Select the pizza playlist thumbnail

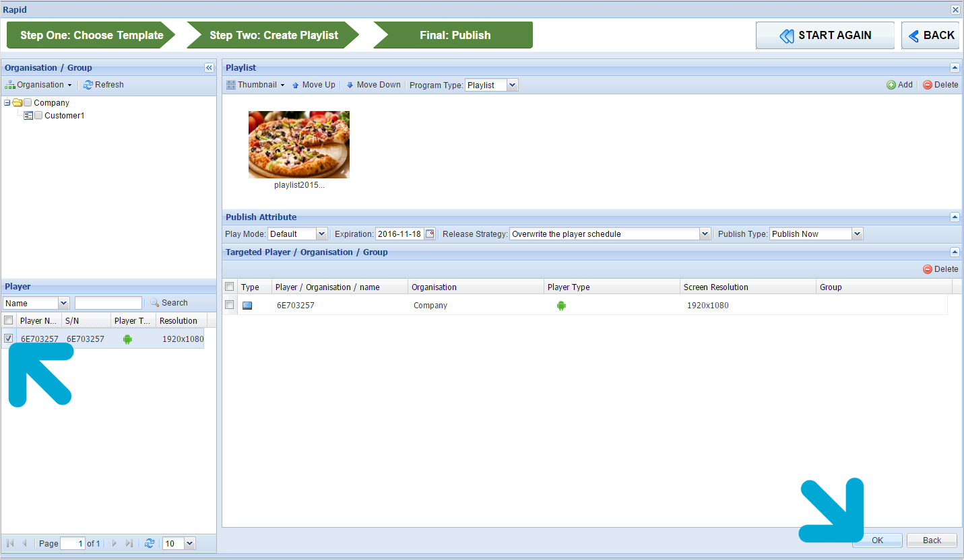point(299,145)
